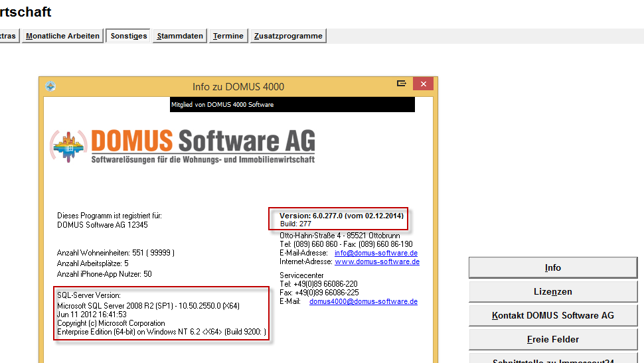The width and height of the screenshot is (644, 363).
Task: Close the Info zu DOMUS 4000 dialog
Action: pyautogui.click(x=423, y=84)
